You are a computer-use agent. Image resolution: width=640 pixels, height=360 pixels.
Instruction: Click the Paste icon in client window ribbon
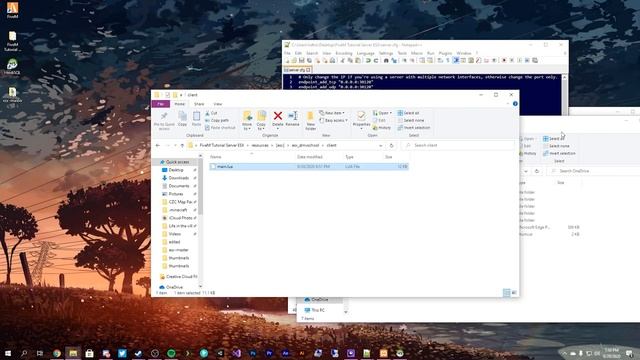coord(196,119)
